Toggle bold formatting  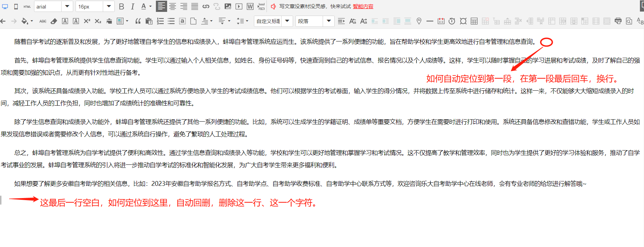(x=122, y=6)
